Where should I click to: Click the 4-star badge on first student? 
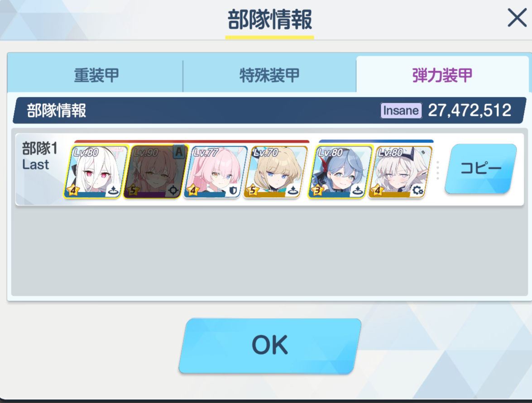(73, 190)
